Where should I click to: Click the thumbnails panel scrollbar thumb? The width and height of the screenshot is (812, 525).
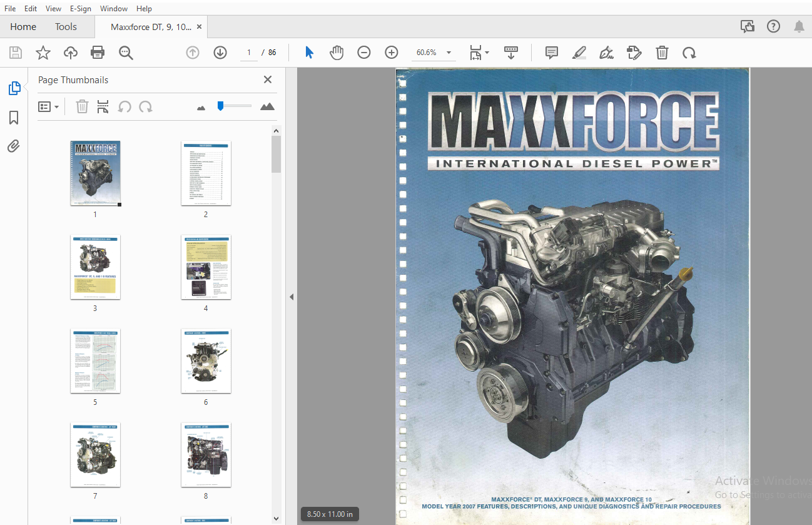(277, 155)
